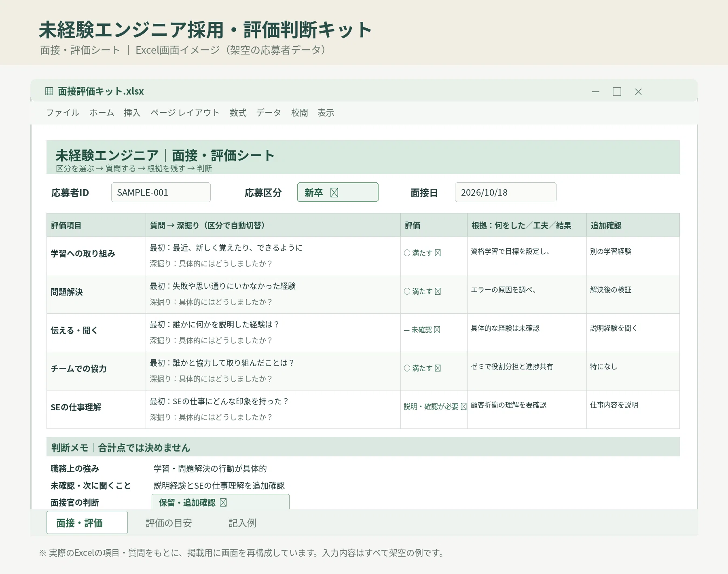Click the 応募者ID field SAMPLE-001
This screenshot has width=728, height=574.
pos(161,192)
